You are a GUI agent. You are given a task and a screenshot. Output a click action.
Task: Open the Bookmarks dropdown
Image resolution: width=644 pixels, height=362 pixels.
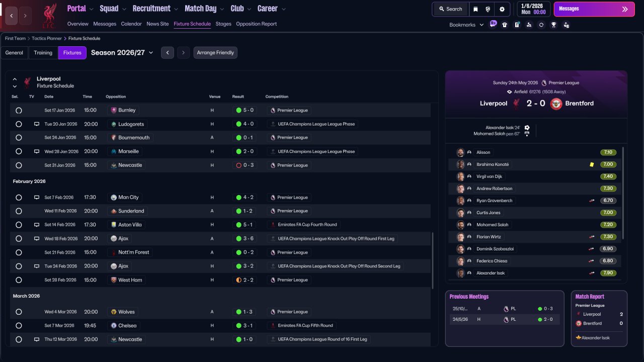coord(466,25)
